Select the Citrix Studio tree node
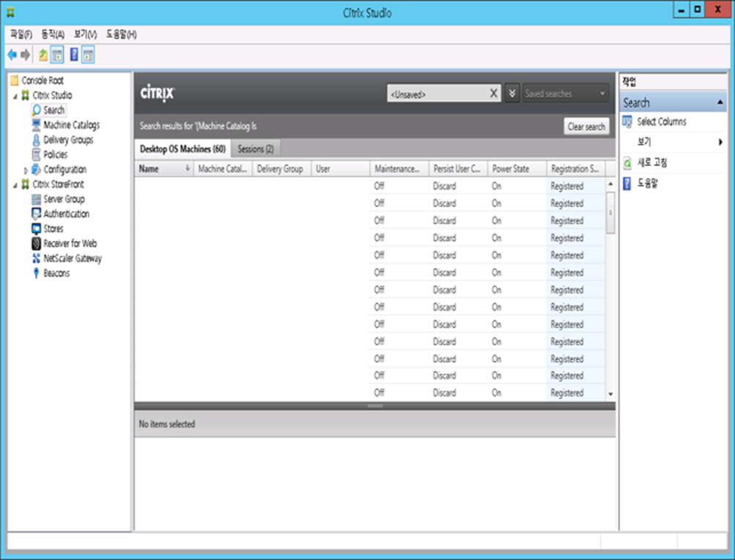735x560 pixels. (52, 95)
